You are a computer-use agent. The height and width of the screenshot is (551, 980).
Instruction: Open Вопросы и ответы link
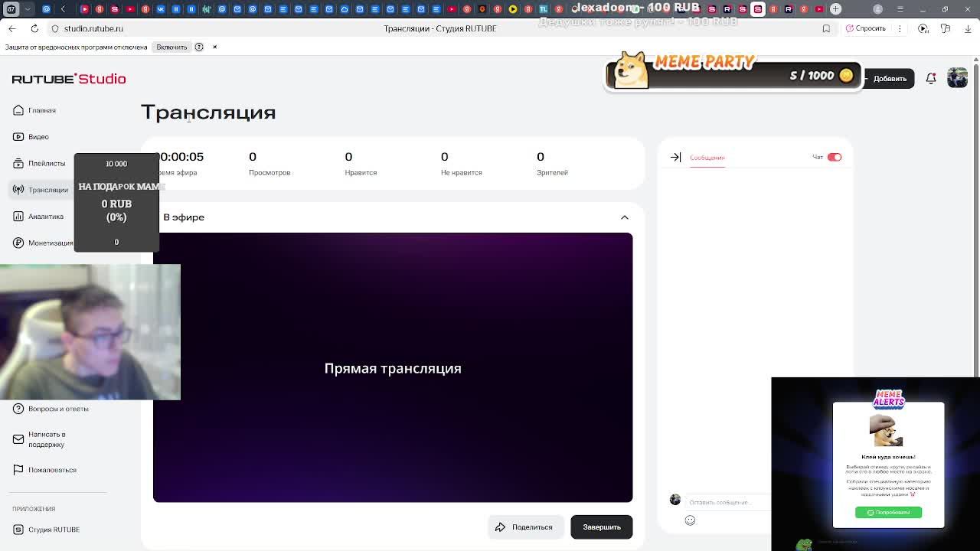click(x=58, y=409)
